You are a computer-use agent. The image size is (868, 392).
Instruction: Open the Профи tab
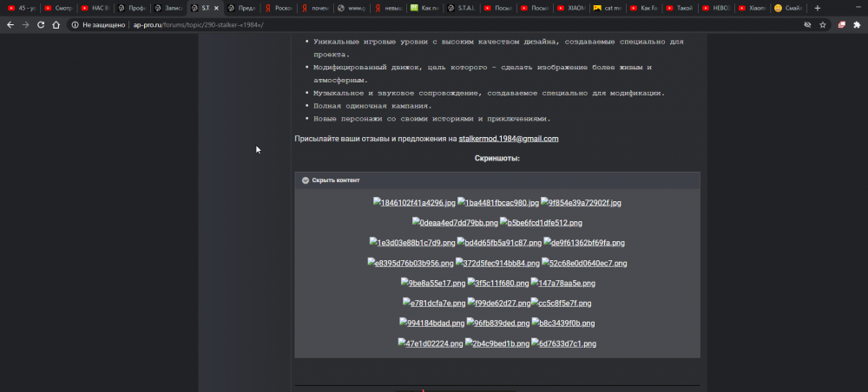point(132,9)
